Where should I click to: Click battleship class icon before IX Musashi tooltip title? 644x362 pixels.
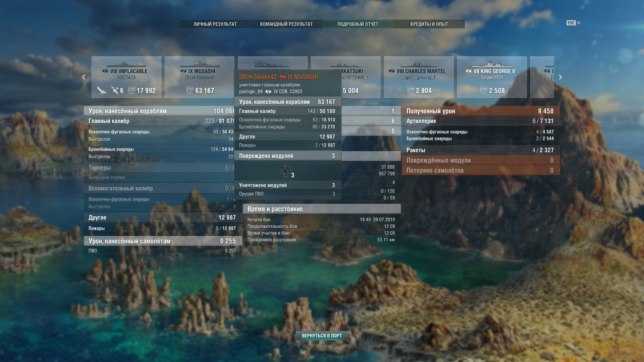282,77
